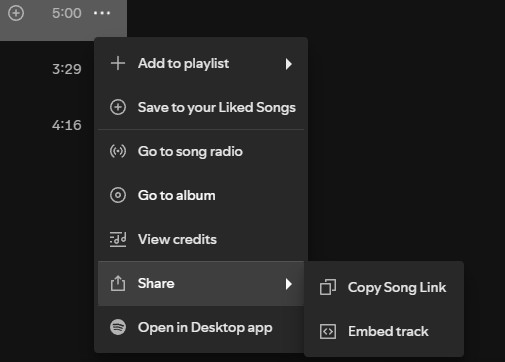Select Save to your Liked Songs

201,107
